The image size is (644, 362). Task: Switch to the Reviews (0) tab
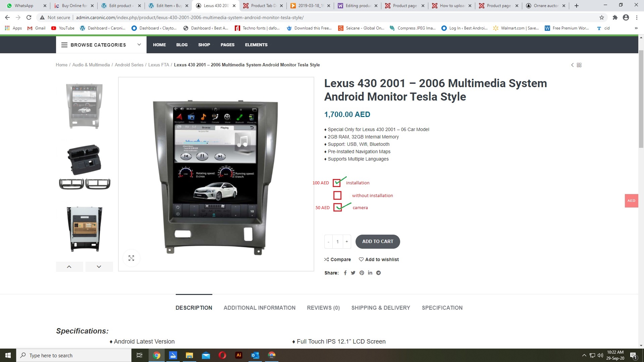[323, 308]
